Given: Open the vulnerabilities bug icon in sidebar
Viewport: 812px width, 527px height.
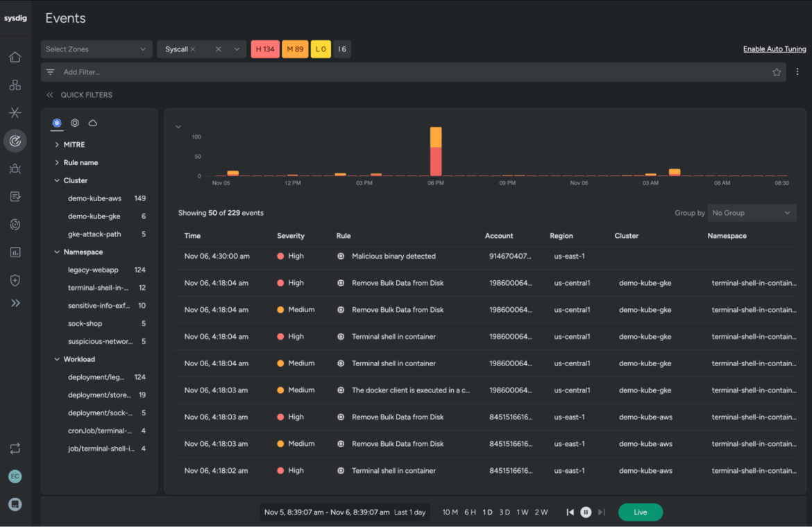Looking at the screenshot, I should coord(15,169).
